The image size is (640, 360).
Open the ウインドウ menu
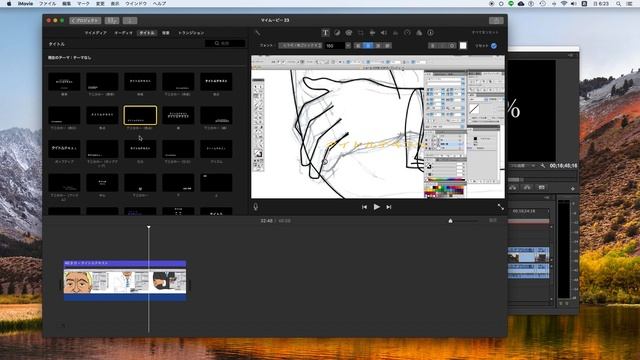click(136, 3)
